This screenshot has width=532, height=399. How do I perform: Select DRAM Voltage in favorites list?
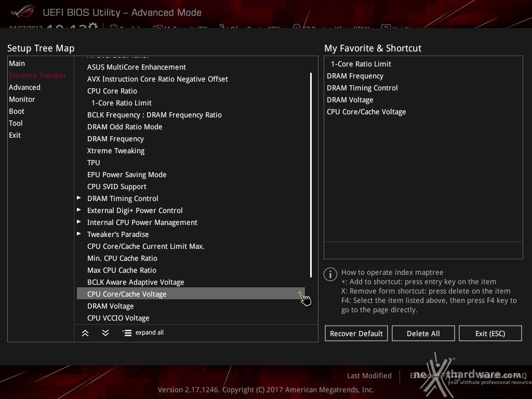click(x=350, y=100)
